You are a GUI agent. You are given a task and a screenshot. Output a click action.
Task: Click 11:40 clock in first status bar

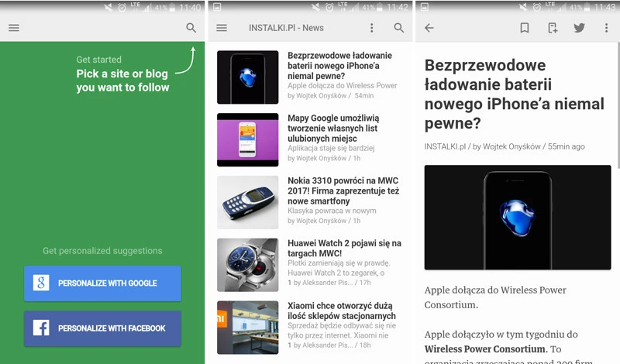point(190,8)
